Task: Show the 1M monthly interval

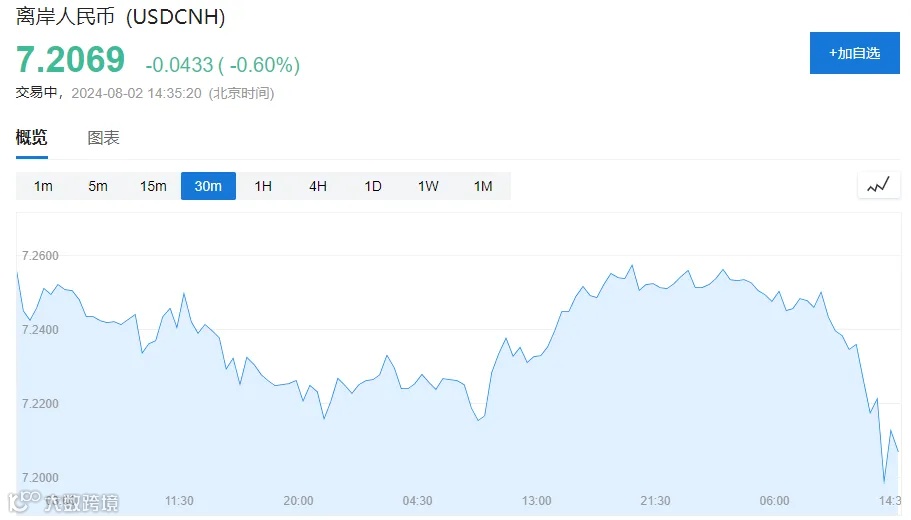Action: (x=483, y=186)
